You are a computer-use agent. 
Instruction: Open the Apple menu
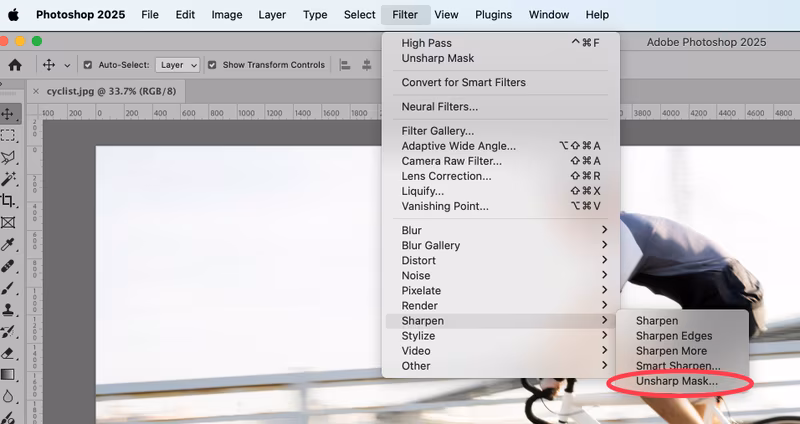14,15
